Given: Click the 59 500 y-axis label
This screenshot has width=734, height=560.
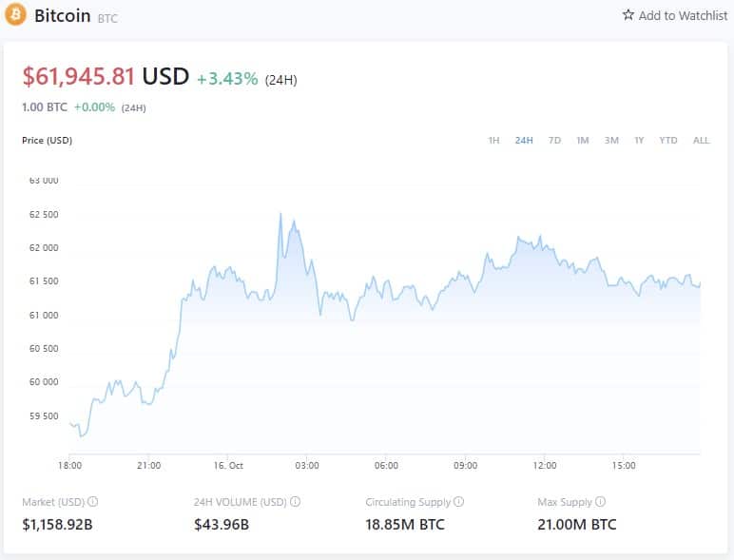Looking at the screenshot, I should click(44, 415).
